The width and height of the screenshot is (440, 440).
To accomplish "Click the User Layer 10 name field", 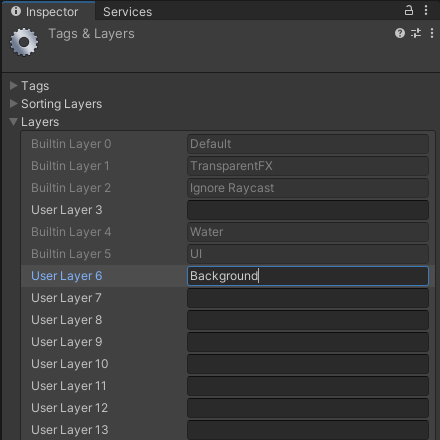I will (x=308, y=364).
